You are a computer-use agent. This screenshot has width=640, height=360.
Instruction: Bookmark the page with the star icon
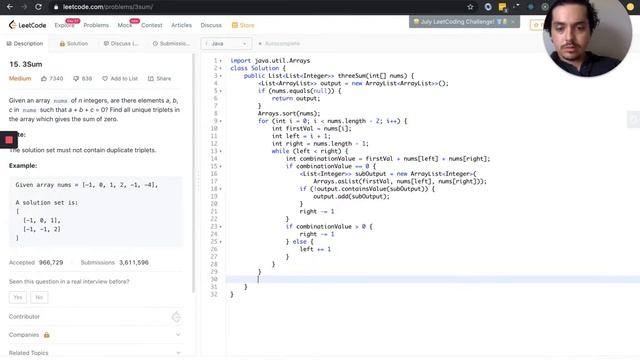tap(470, 7)
